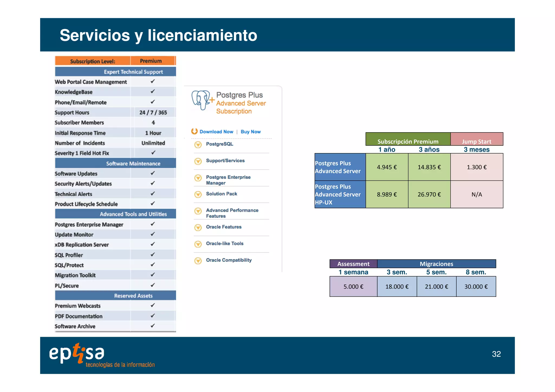Image resolution: width=555 pixels, height=392 pixels.
Task: Click the Solution Pack label
Action: tap(221, 194)
